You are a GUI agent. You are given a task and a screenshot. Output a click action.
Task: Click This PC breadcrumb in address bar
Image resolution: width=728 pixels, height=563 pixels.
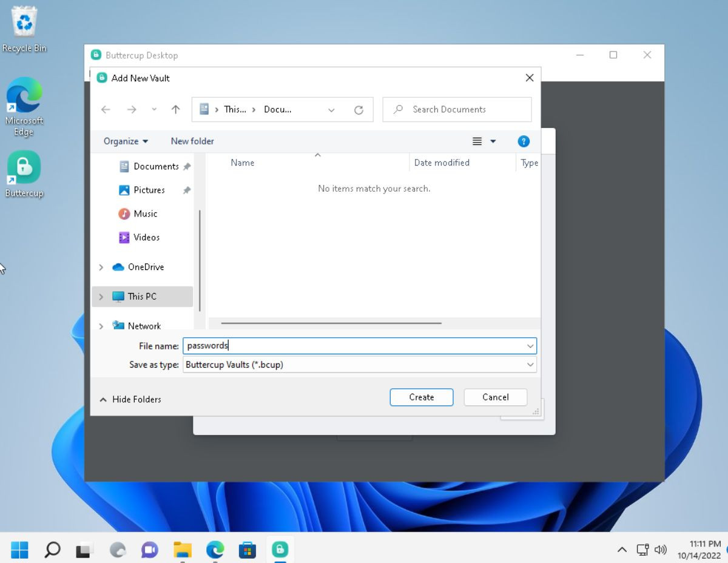click(x=235, y=110)
